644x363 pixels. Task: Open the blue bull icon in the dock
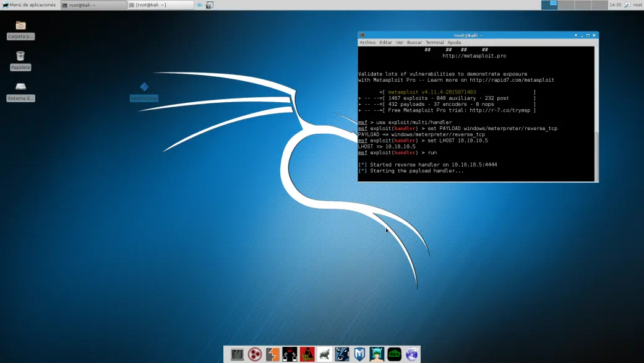(341, 354)
